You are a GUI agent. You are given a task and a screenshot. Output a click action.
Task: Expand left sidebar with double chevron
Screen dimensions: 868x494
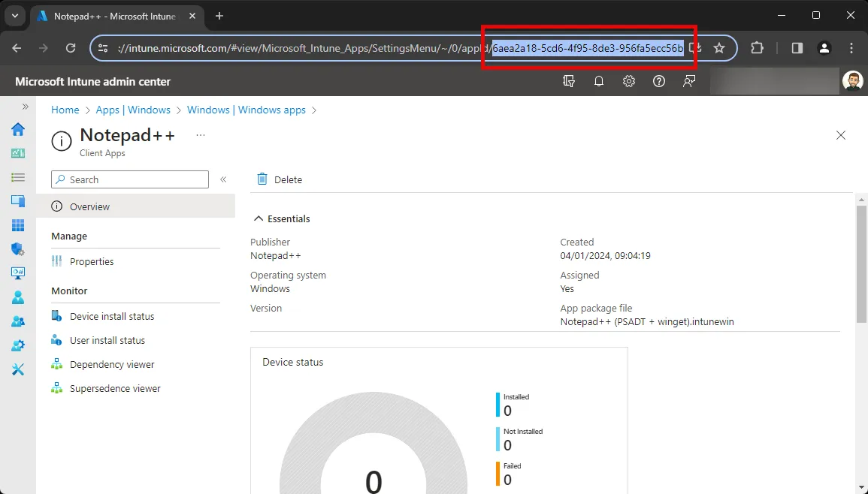[25, 107]
